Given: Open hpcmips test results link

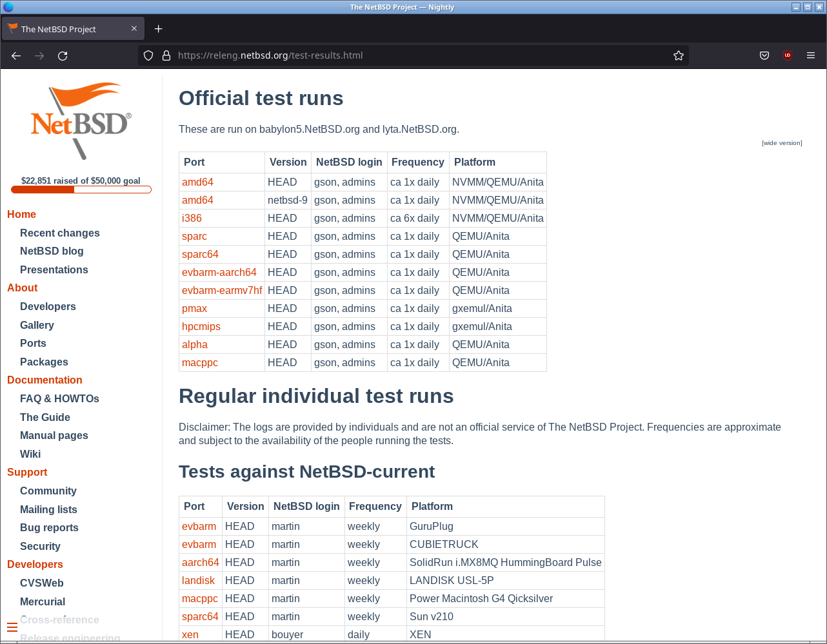Looking at the screenshot, I should click(x=201, y=327).
